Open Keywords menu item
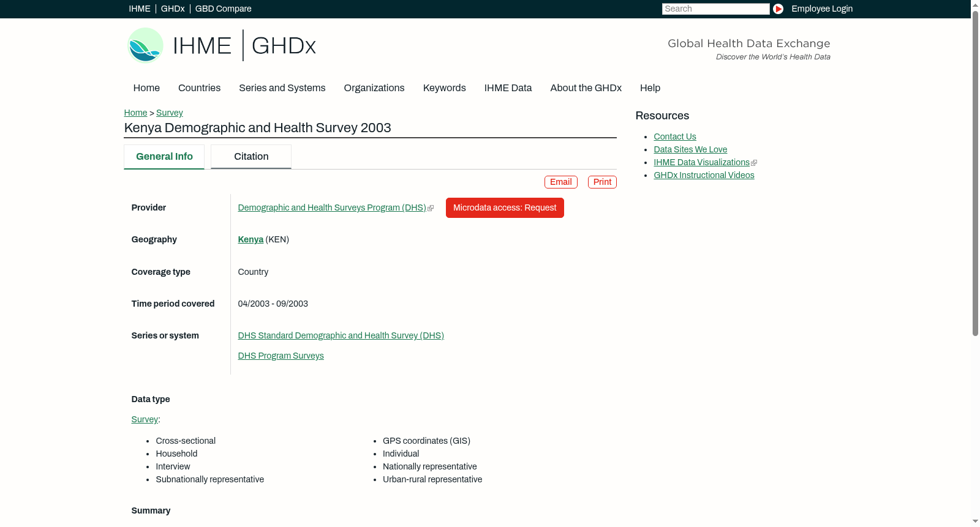The width and height of the screenshot is (980, 527). coord(445,88)
